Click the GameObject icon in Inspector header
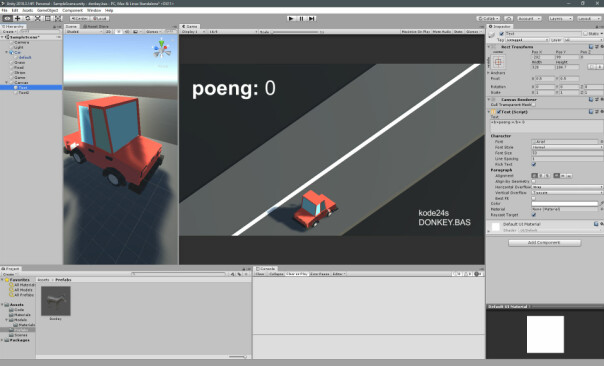The image size is (604, 366). (x=492, y=35)
